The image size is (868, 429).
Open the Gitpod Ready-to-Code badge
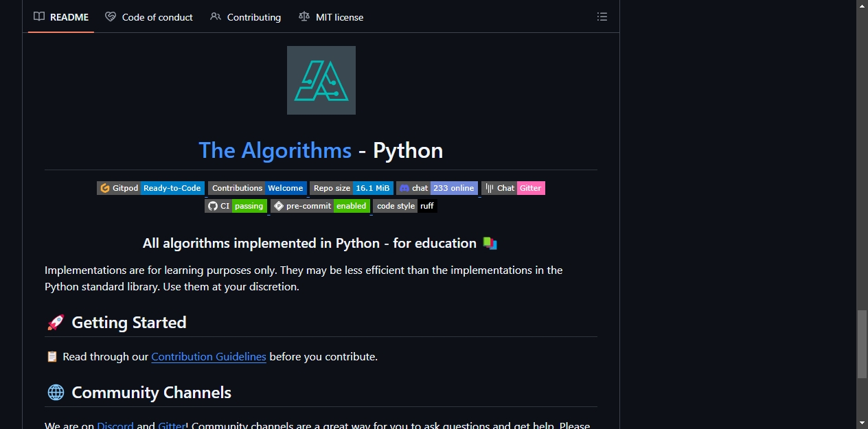151,188
